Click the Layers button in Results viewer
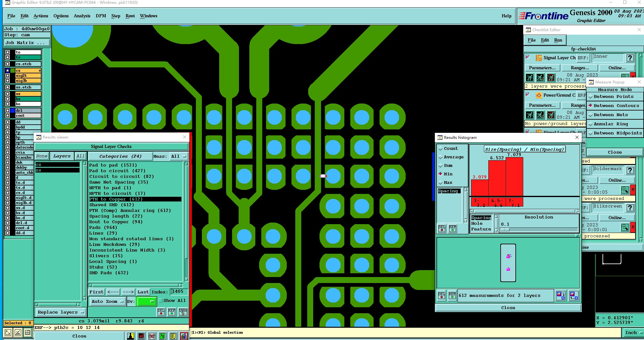 click(62, 156)
